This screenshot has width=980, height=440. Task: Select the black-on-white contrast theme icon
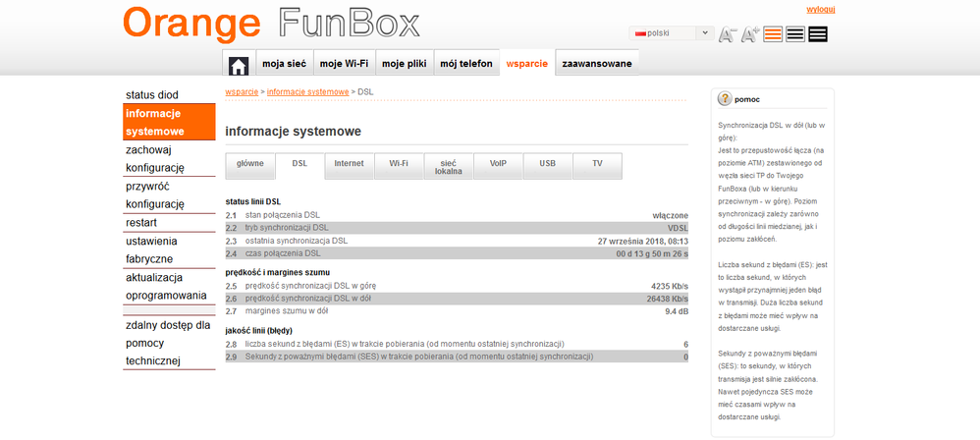tap(795, 34)
